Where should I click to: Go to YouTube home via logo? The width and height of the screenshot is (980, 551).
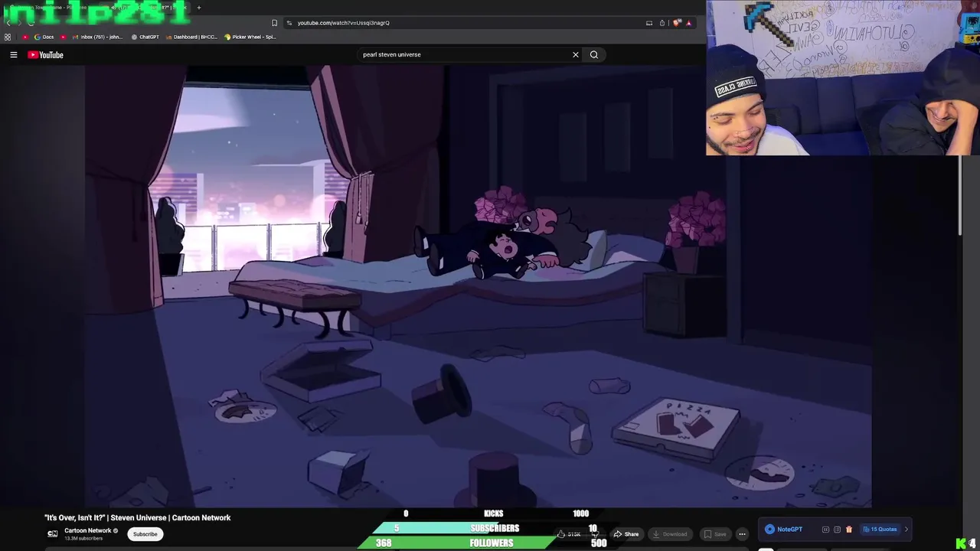click(45, 54)
